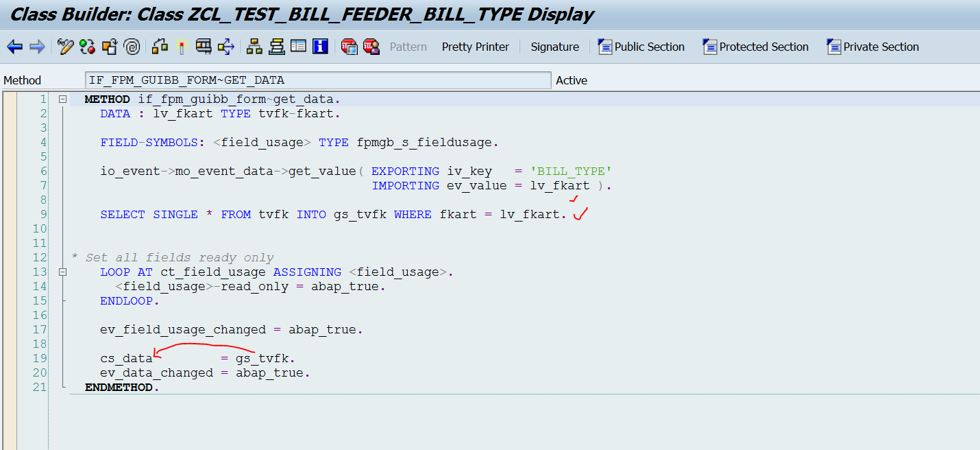Click the Where-Used List spiral icon
Screen dimensions: 980x450
click(x=132, y=47)
